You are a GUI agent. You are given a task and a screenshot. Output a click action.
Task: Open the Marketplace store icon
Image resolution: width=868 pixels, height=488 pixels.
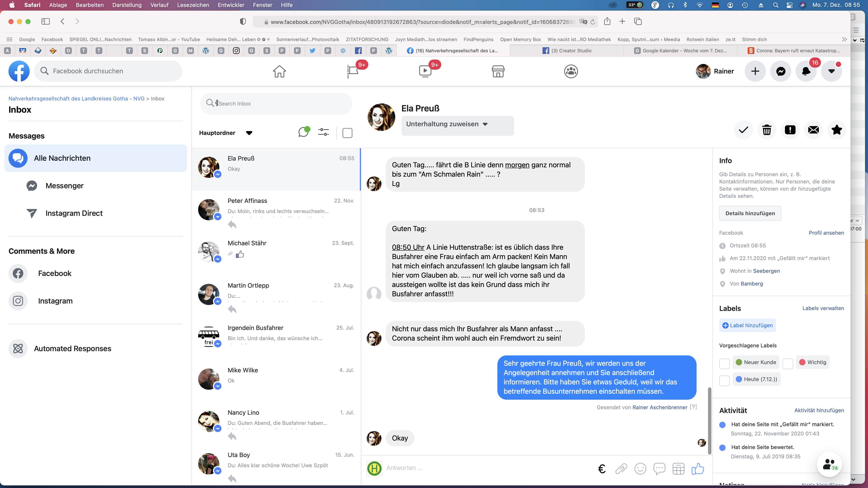(x=498, y=71)
